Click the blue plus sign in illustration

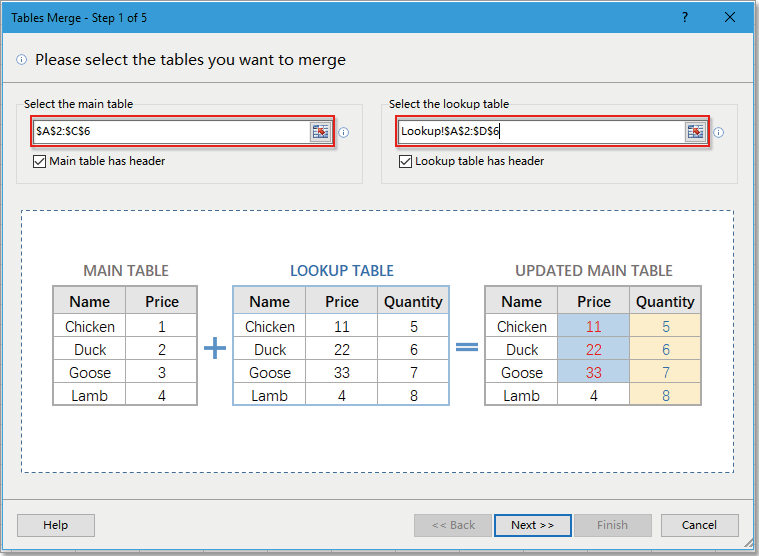click(x=215, y=348)
